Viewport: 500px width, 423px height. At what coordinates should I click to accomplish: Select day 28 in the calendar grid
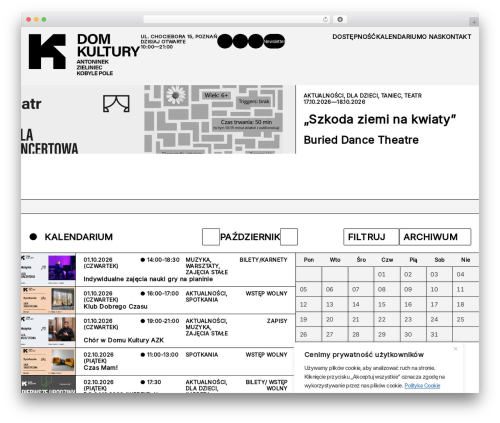361,334
